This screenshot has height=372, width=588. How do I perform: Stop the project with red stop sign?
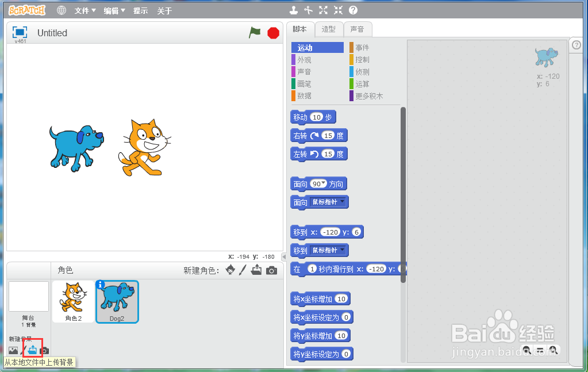(x=274, y=33)
